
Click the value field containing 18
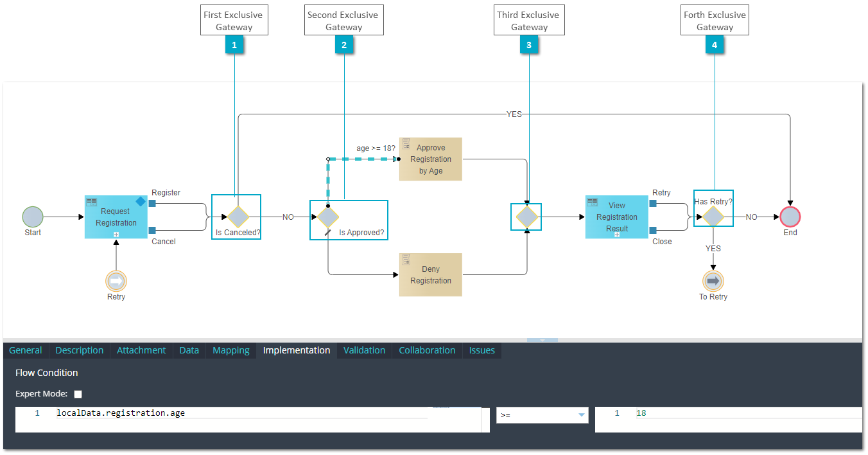coord(729,419)
